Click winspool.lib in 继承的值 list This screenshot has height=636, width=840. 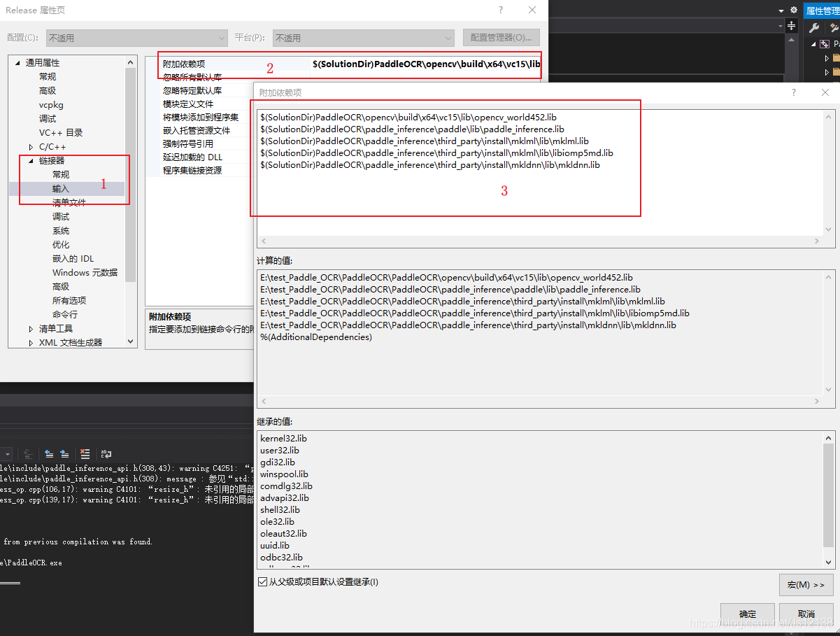(284, 474)
